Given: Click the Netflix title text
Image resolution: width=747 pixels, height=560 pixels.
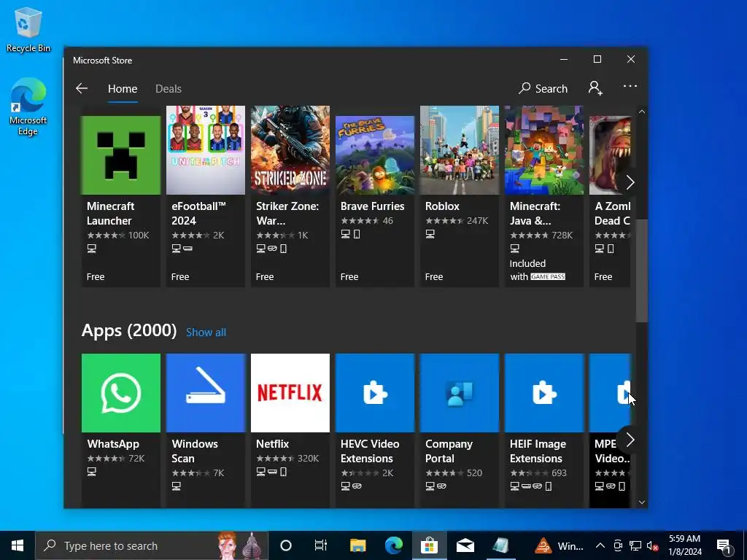Looking at the screenshot, I should point(273,444).
